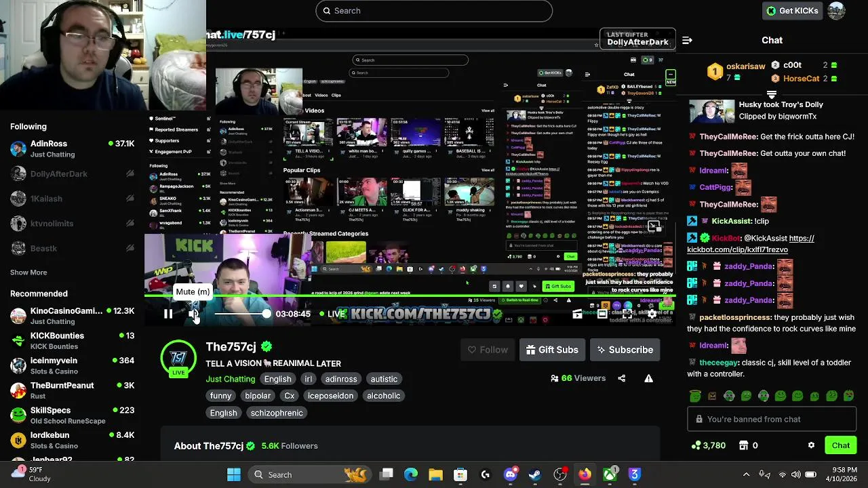Screen dimensions: 868x488
Task: Open The757cj channel avatar
Action: (178, 358)
